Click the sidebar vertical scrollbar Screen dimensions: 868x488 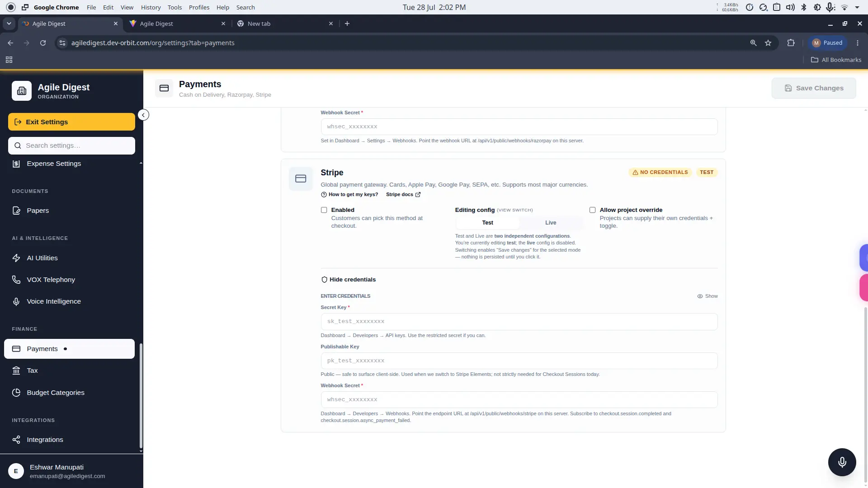tap(141, 395)
